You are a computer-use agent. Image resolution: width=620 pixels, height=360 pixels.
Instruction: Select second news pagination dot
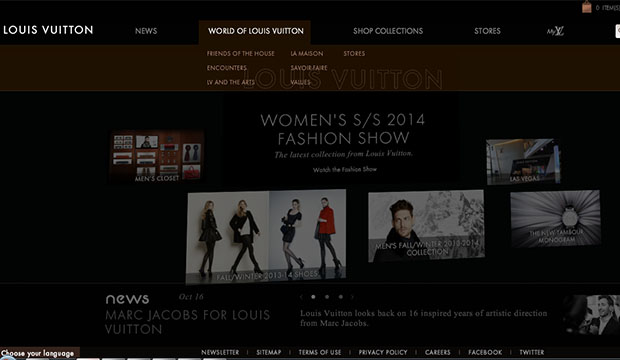(327, 297)
